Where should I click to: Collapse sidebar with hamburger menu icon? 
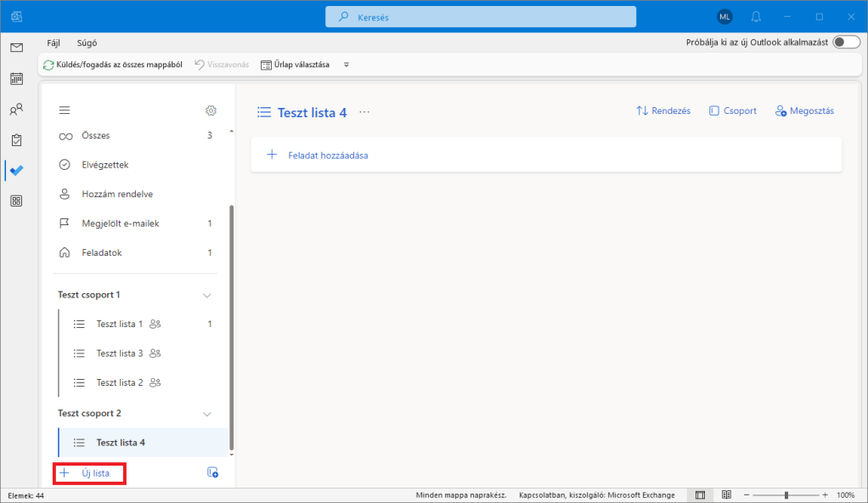tap(65, 110)
